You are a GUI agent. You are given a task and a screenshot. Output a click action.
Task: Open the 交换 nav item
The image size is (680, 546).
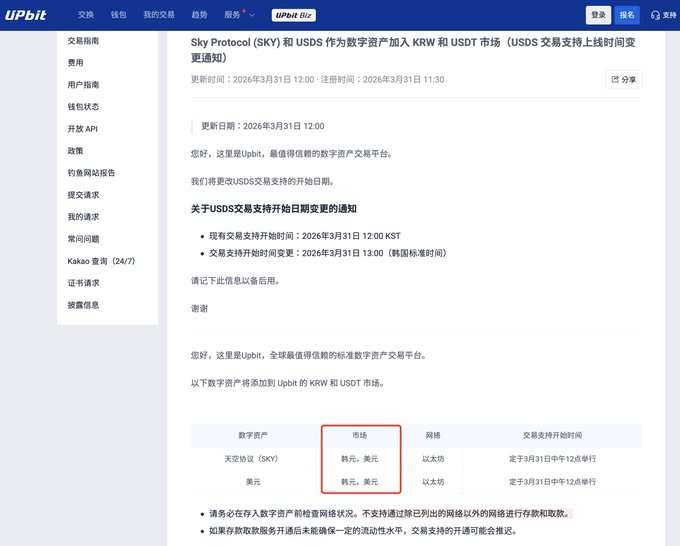[x=87, y=15]
